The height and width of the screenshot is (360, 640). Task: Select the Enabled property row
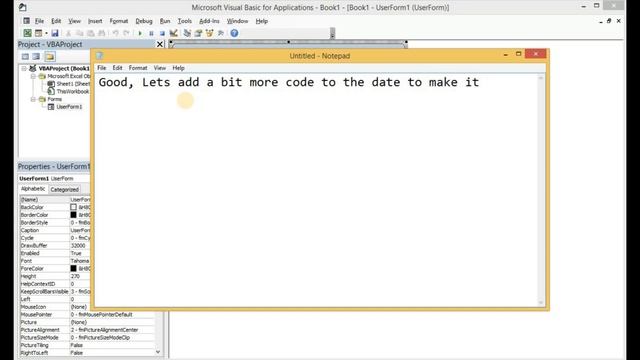coord(55,253)
